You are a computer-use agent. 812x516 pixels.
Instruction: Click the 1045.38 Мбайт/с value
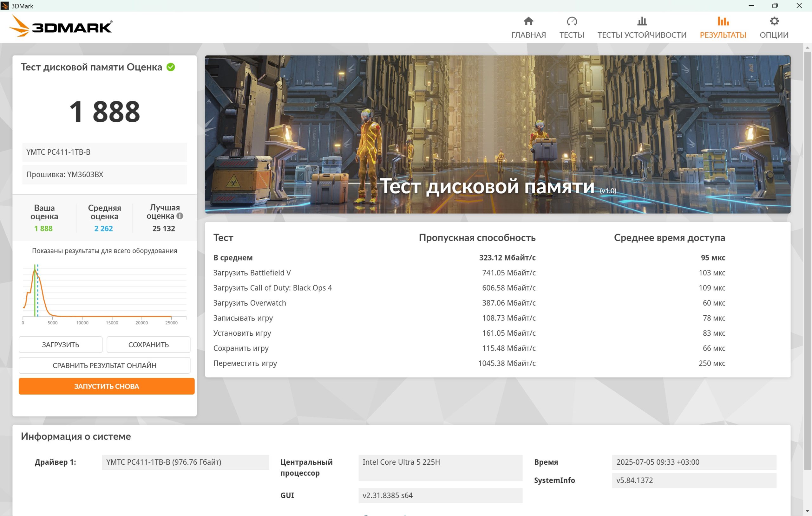[x=507, y=363]
